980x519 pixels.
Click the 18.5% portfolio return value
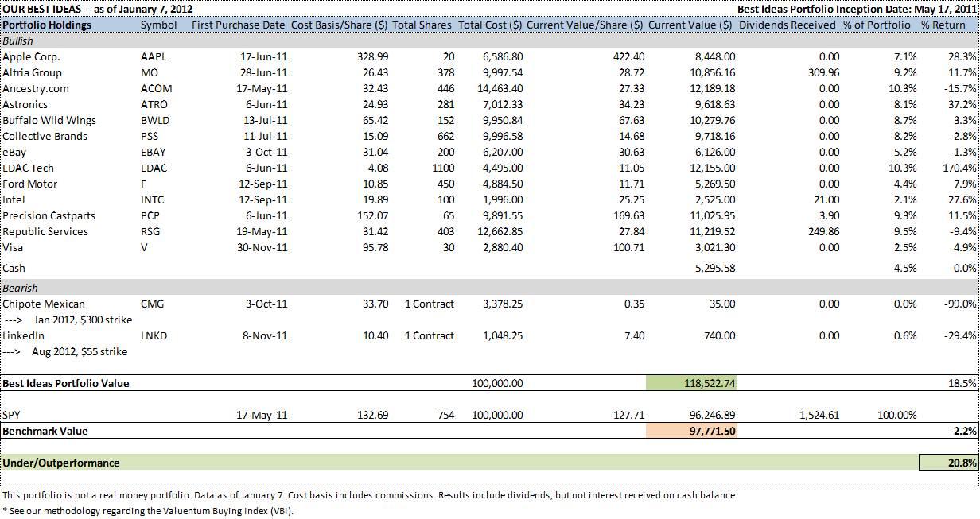(962, 383)
